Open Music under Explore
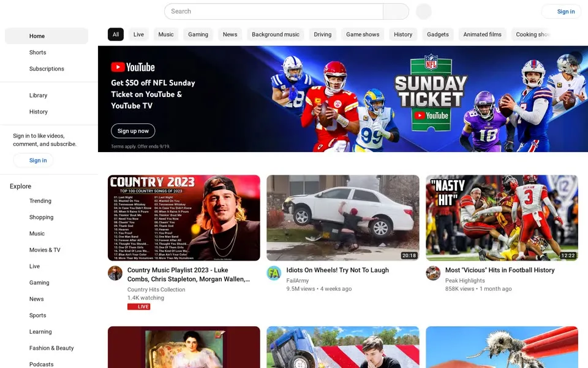Screen dimensions: 588x368 47,234
